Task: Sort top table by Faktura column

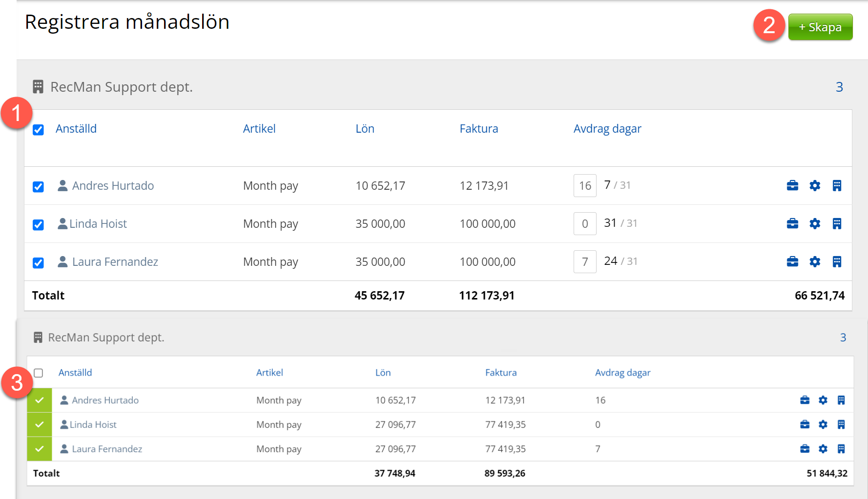Action: (478, 129)
